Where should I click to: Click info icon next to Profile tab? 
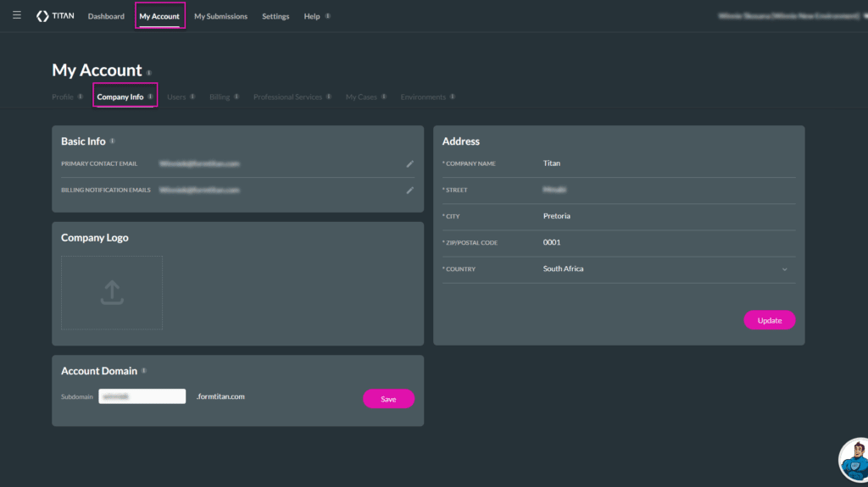(x=81, y=97)
